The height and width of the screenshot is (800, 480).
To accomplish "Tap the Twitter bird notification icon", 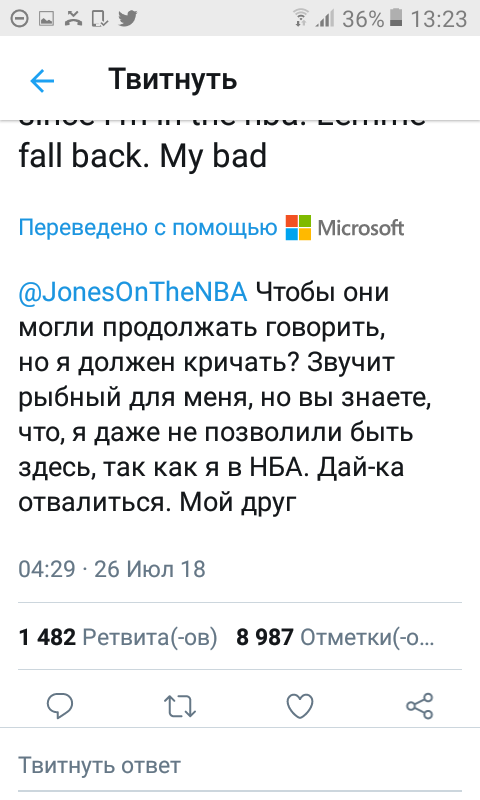I will point(127,19).
